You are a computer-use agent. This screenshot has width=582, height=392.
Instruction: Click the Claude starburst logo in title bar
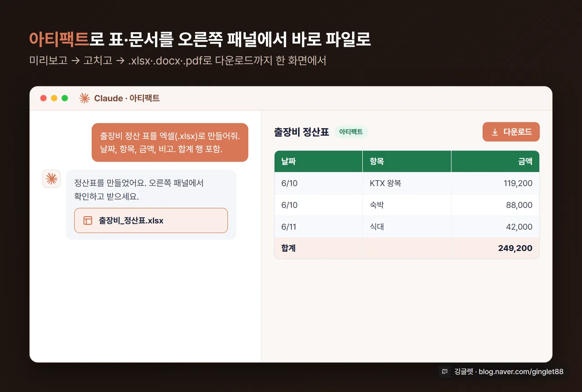pyautogui.click(x=84, y=98)
